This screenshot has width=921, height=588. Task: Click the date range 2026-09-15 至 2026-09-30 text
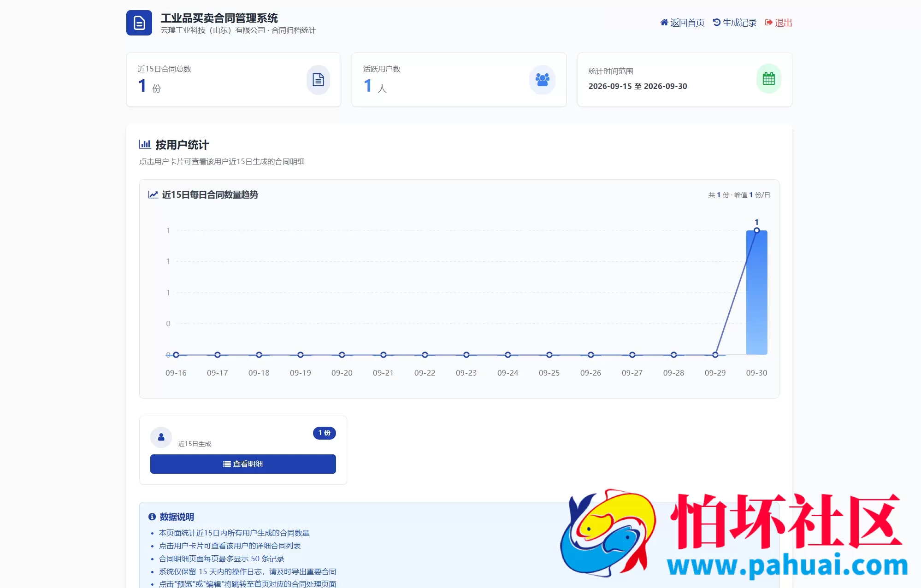coord(638,86)
